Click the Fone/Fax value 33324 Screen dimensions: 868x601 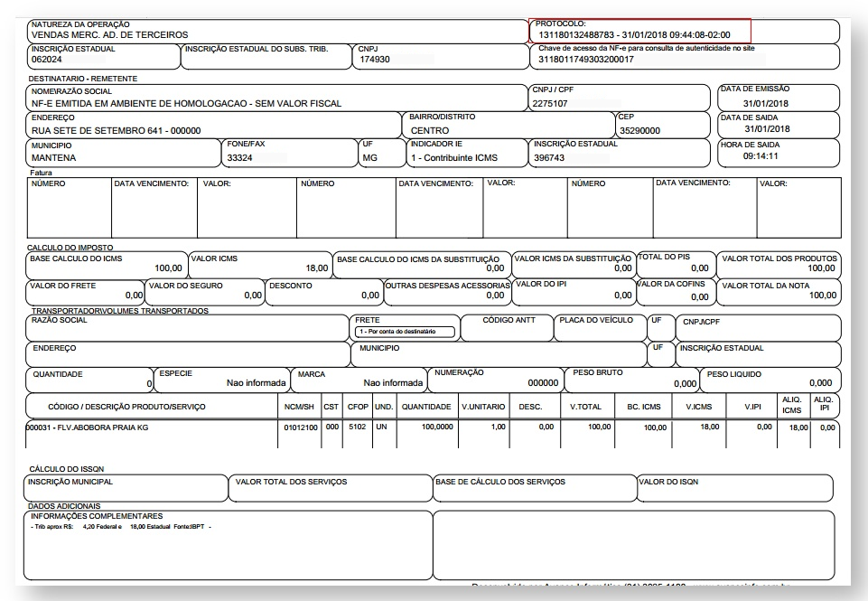[239, 158]
